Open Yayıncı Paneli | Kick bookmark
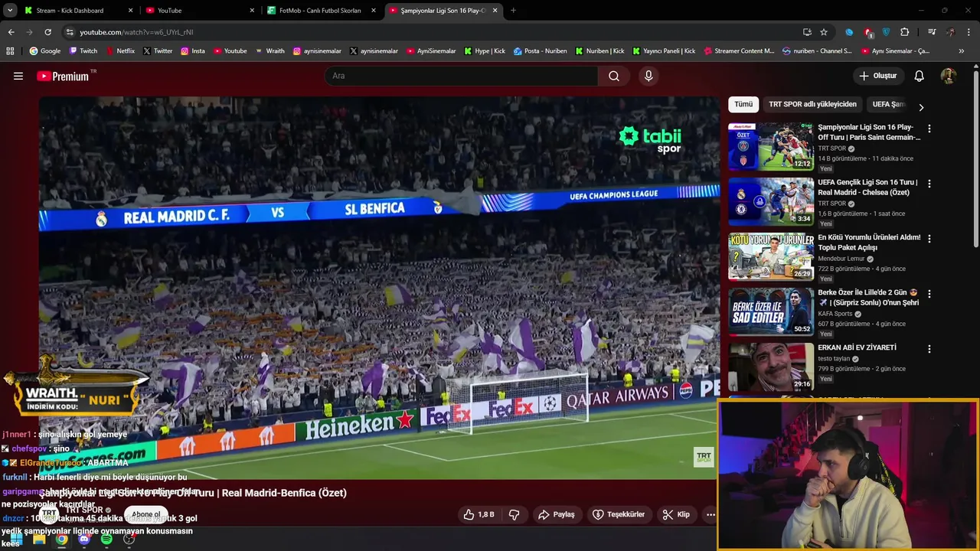The width and height of the screenshot is (980, 551). click(x=664, y=51)
